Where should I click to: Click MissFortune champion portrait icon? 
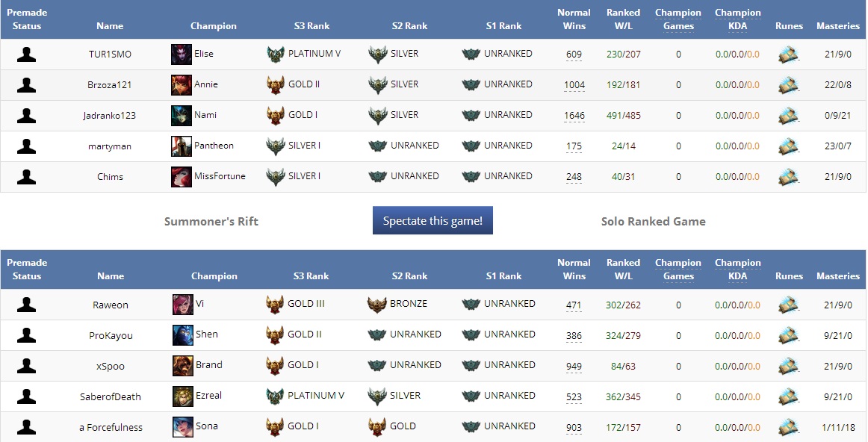click(x=182, y=177)
